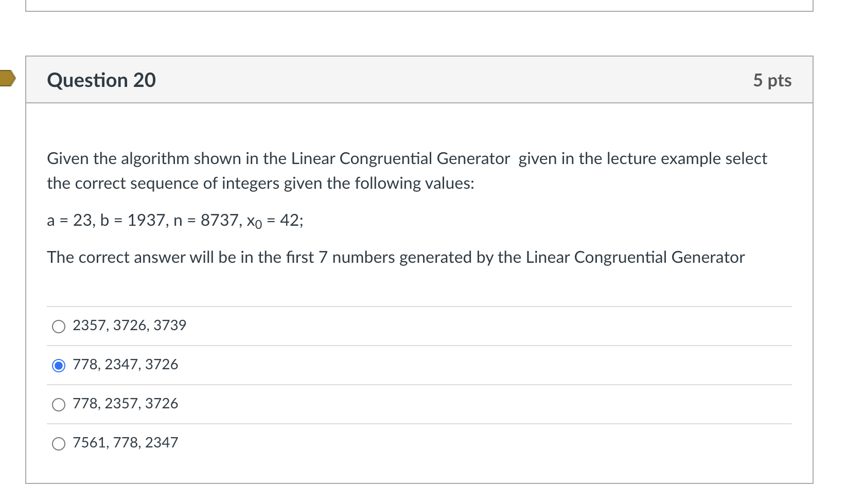Click the blank row right of 7561, 778, 2347
This screenshot has height=504, width=846.
pos(484,443)
